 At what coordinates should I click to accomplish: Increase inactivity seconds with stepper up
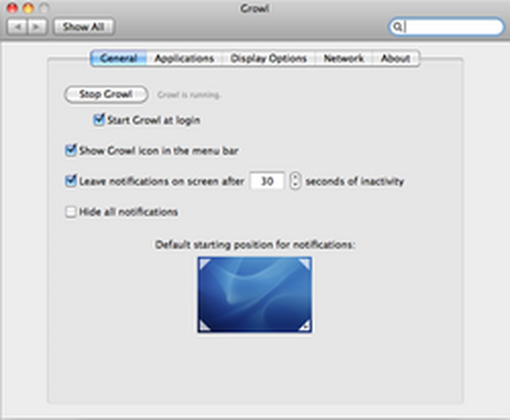click(295, 177)
